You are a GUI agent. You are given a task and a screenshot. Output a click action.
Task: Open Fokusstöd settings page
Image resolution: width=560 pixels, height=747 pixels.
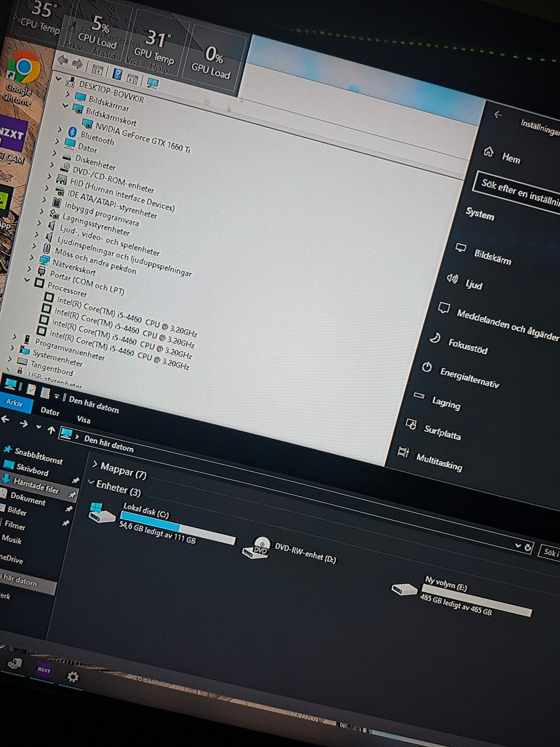click(x=459, y=343)
